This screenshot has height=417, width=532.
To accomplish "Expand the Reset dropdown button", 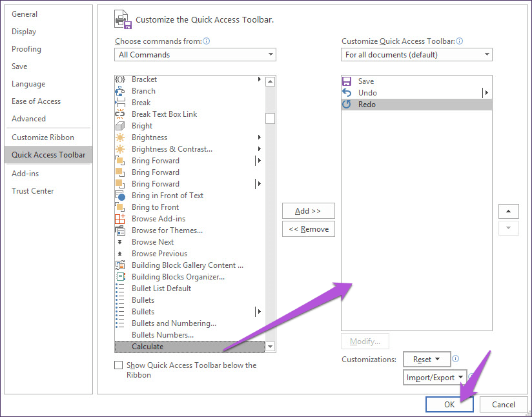I will click(426, 360).
